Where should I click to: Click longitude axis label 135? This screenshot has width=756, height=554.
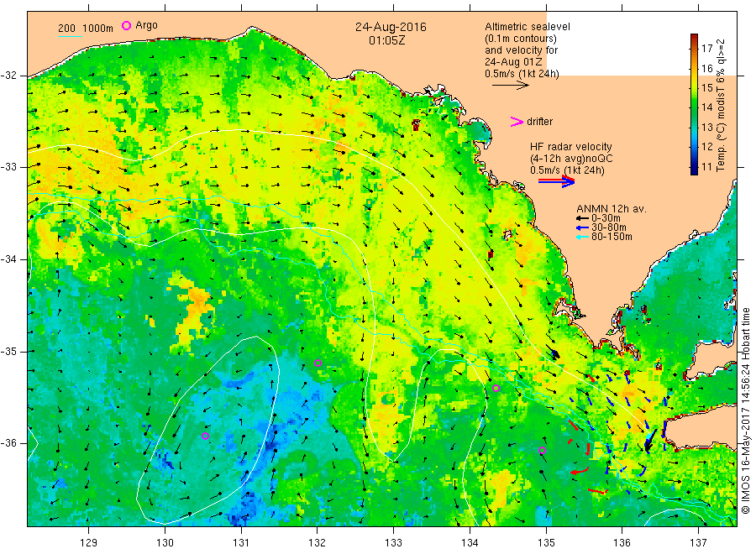(546, 543)
